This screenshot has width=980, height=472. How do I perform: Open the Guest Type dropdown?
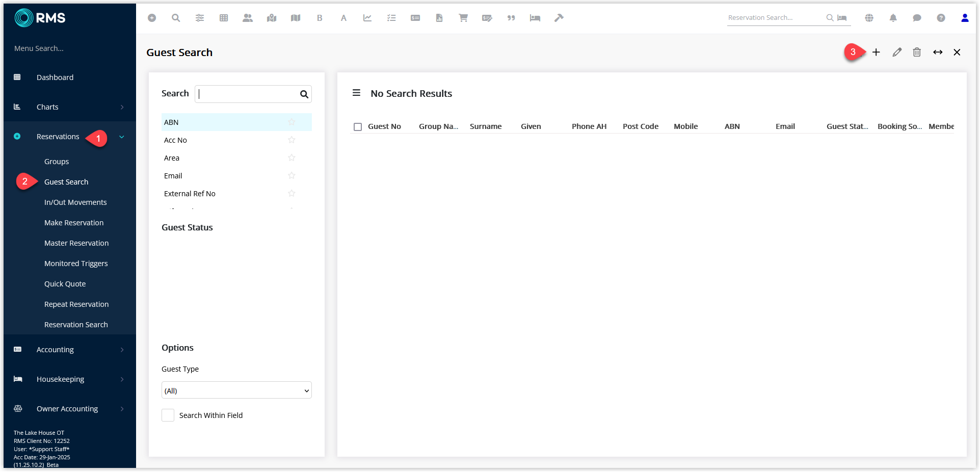236,390
